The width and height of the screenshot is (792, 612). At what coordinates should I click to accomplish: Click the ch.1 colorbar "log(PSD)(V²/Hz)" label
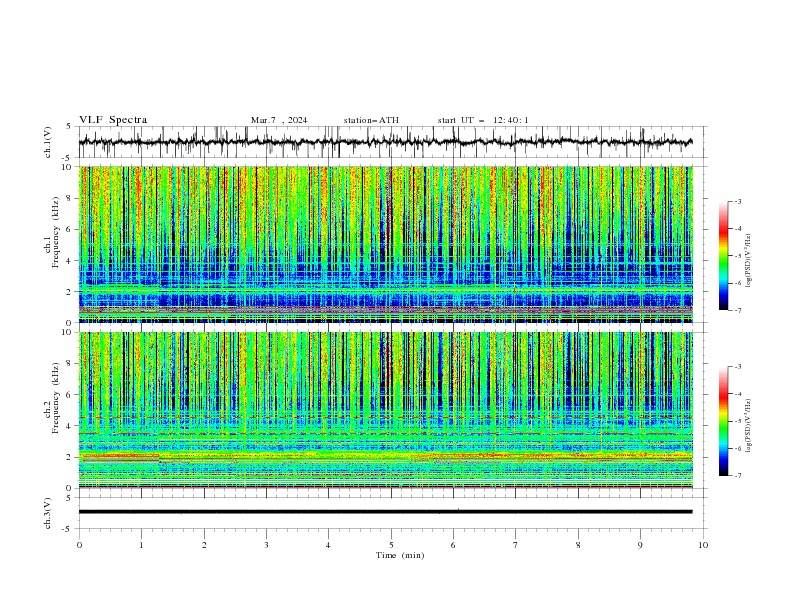pos(749,261)
